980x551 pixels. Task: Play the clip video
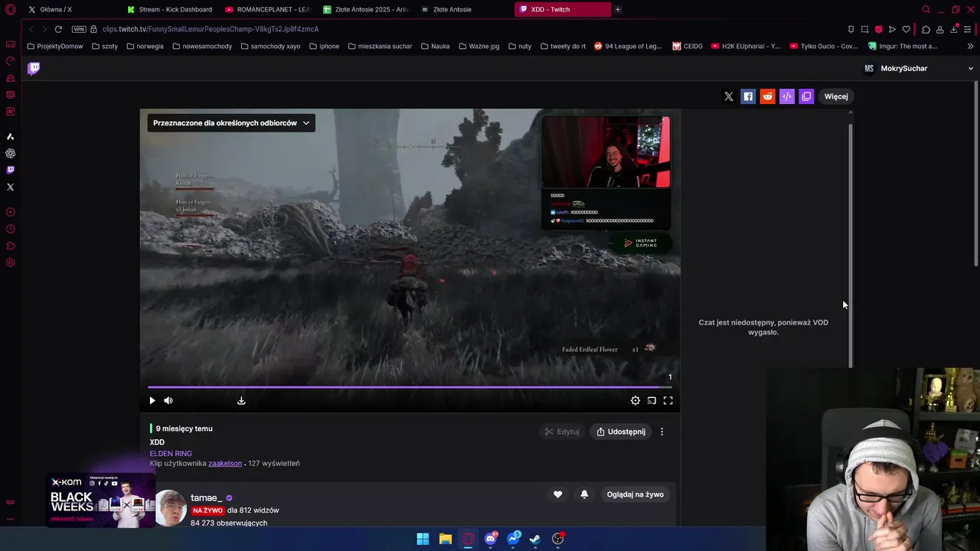pos(152,400)
